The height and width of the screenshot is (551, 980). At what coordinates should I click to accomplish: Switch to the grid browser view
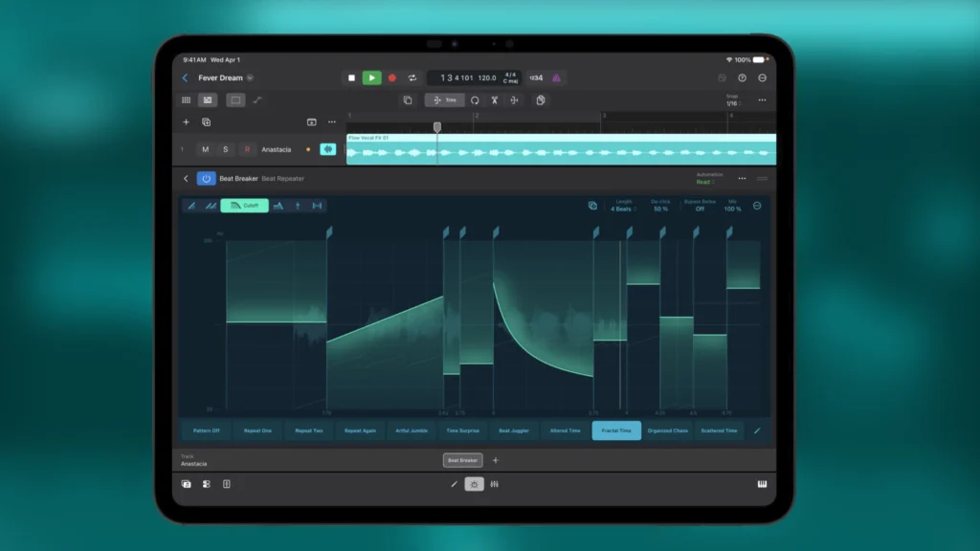(x=187, y=99)
